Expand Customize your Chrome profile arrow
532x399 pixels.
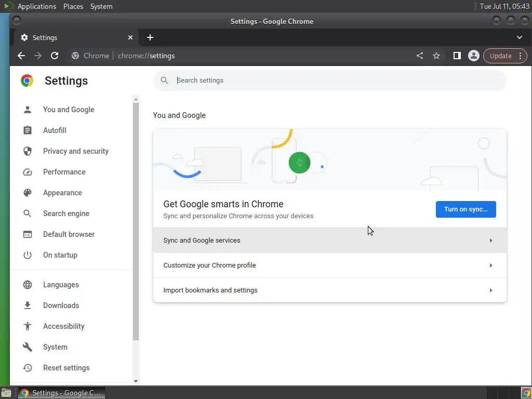(x=490, y=265)
